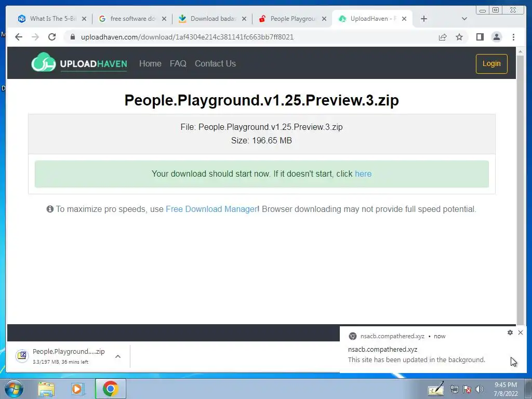
Task: Close the People Playground tab
Action: (x=324, y=19)
